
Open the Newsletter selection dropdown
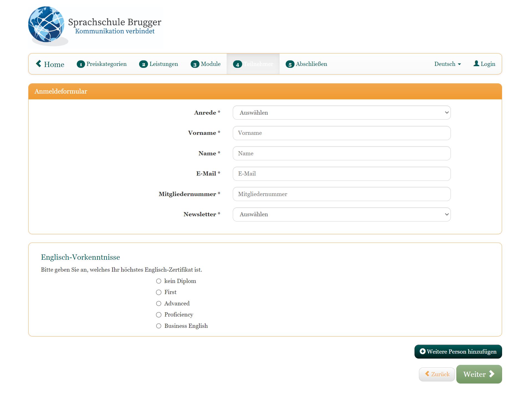341,214
